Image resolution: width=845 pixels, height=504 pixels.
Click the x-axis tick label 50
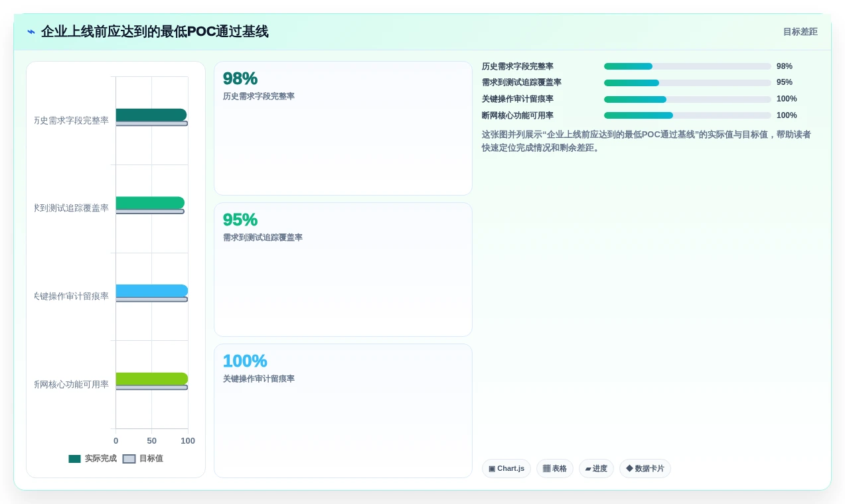(x=152, y=441)
